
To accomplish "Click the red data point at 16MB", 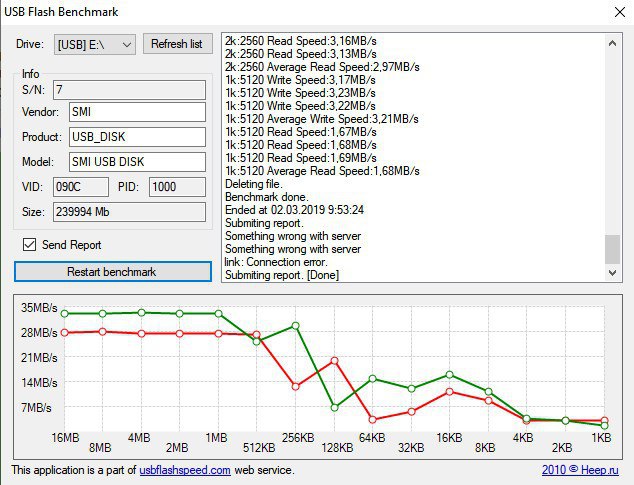I will 64,333.
